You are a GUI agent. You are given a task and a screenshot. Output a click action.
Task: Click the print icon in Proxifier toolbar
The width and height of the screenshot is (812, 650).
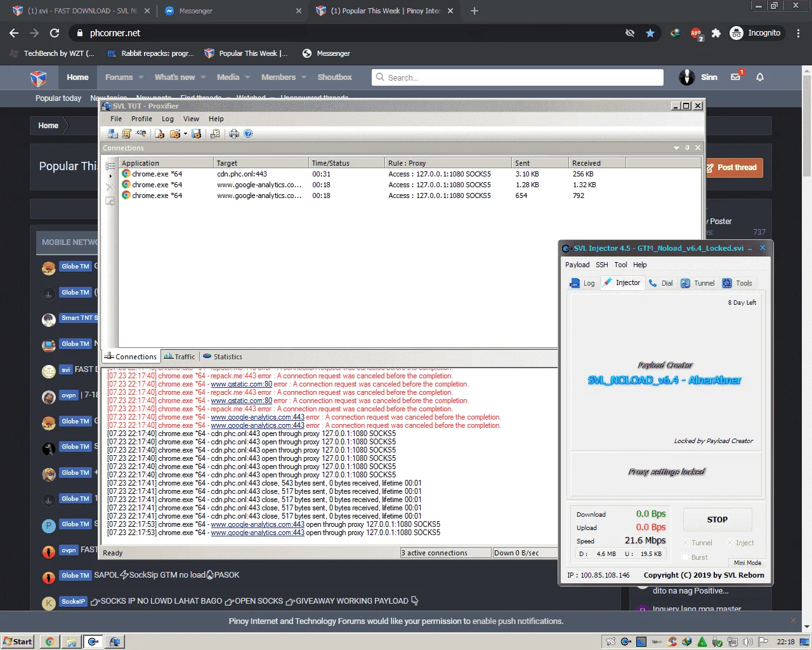[x=234, y=133]
